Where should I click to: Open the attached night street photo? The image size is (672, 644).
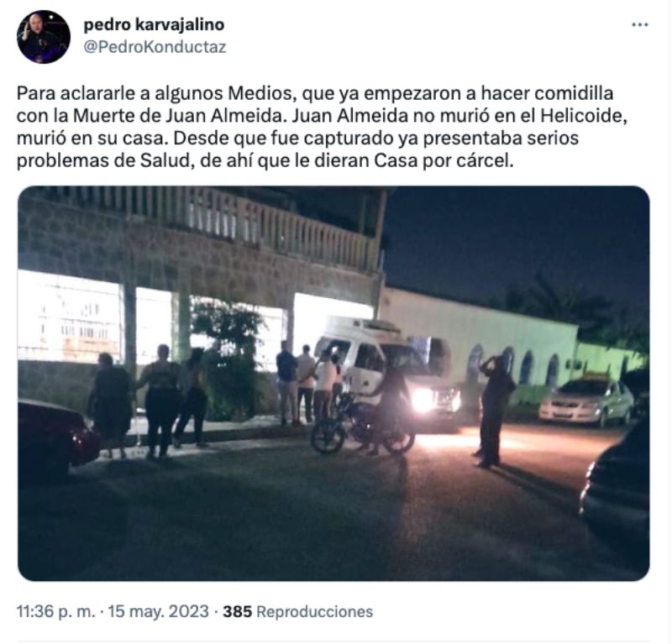(x=333, y=384)
